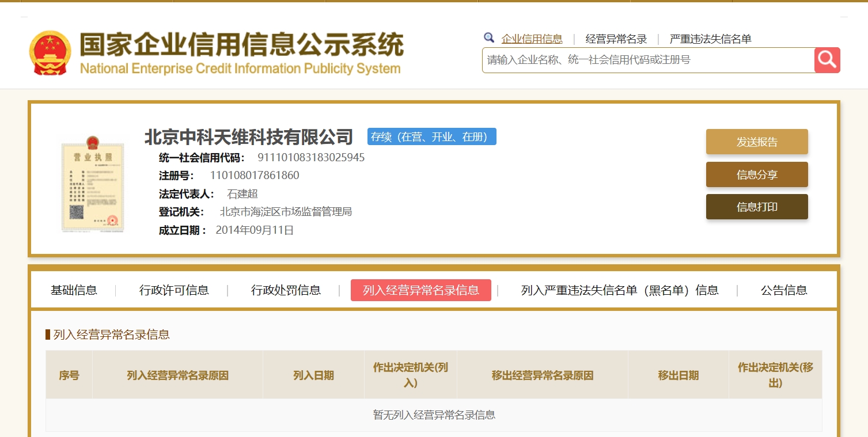Click registration number 110108017861860
Viewport: 868px width, 437px height.
[x=255, y=176]
